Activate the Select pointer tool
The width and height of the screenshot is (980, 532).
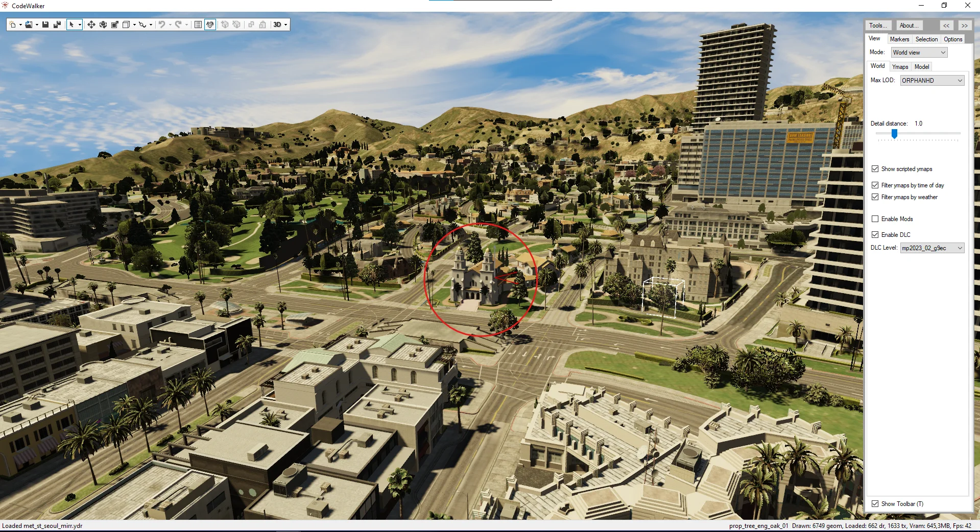71,25
